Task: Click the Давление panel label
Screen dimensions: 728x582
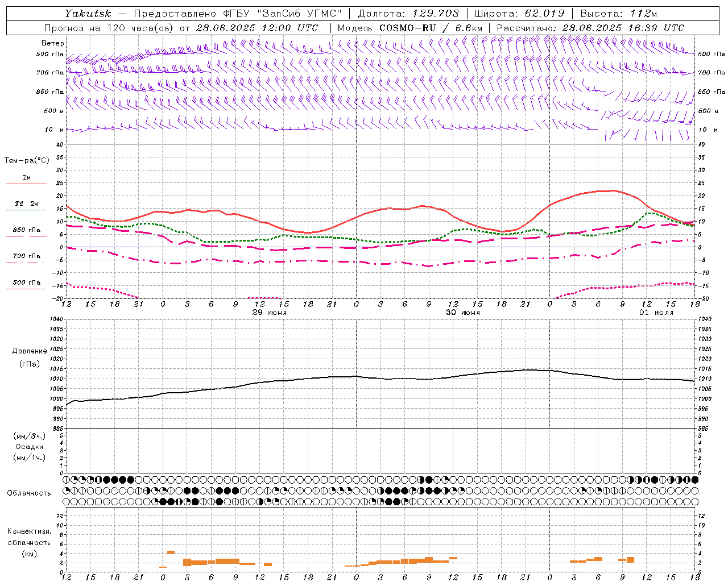Action: coord(29,351)
